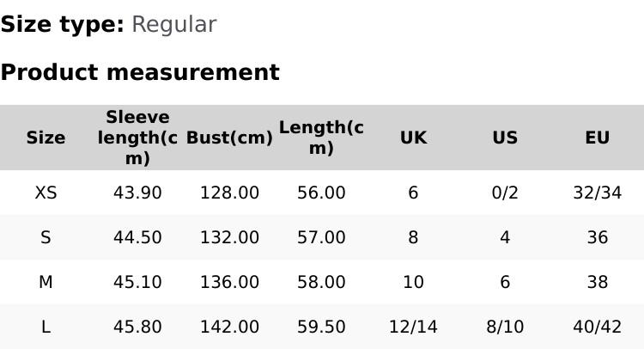Click the L size row label
The width and height of the screenshot is (644, 349).
point(46,327)
